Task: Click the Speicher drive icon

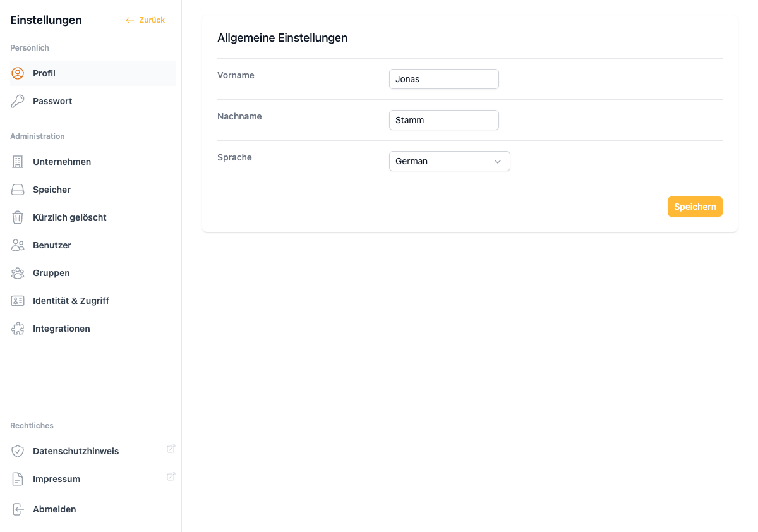Action: (x=18, y=190)
